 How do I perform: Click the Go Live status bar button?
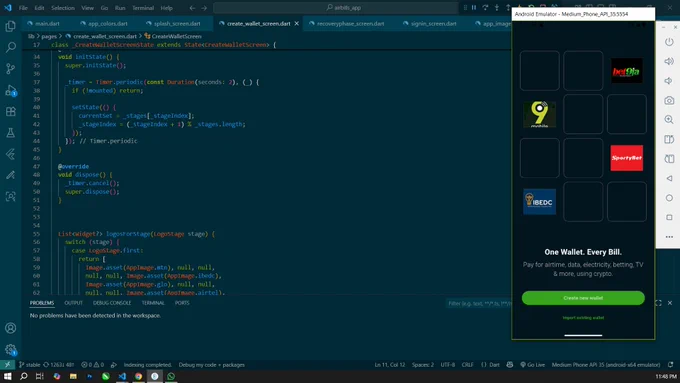(533, 365)
